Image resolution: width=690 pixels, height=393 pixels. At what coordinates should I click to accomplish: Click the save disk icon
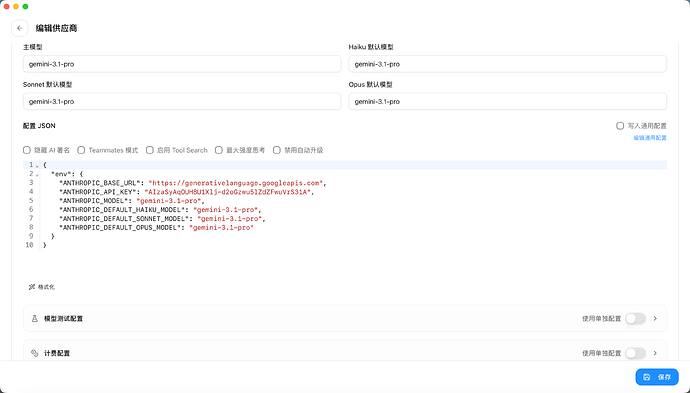tap(646, 377)
